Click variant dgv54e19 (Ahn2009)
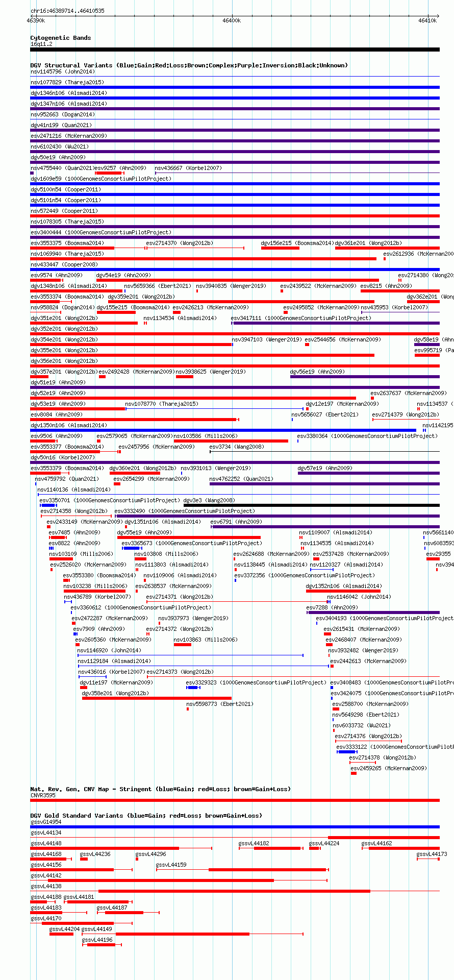Screen dimensions: 454x980 [x=123, y=275]
